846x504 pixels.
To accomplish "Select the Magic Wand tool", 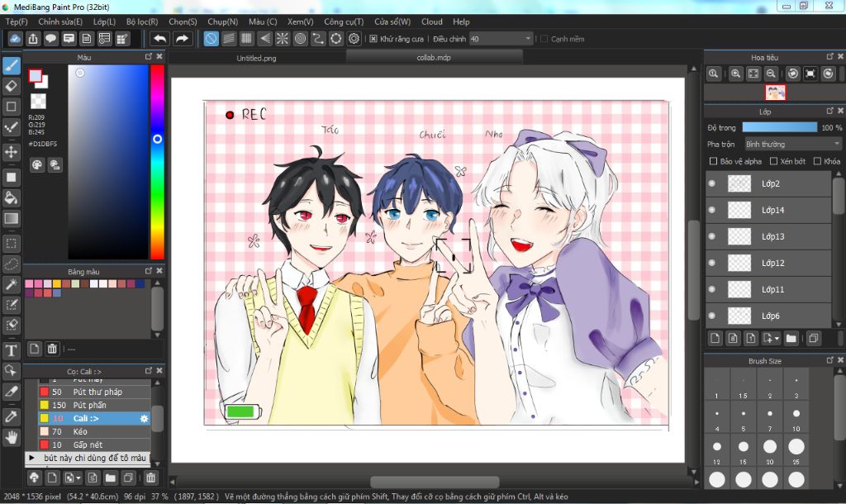I will coord(12,284).
